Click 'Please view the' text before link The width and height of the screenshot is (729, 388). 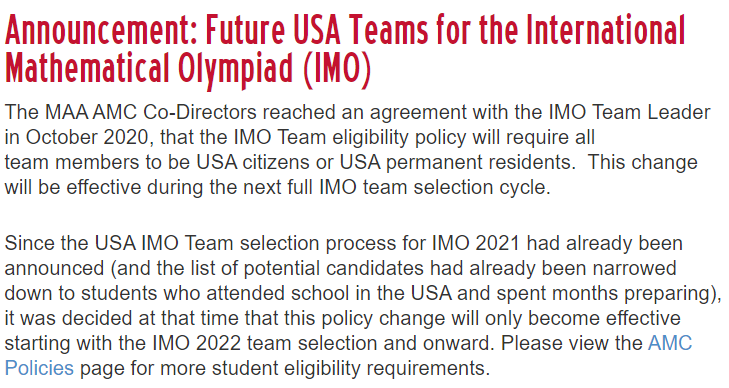pos(571,343)
